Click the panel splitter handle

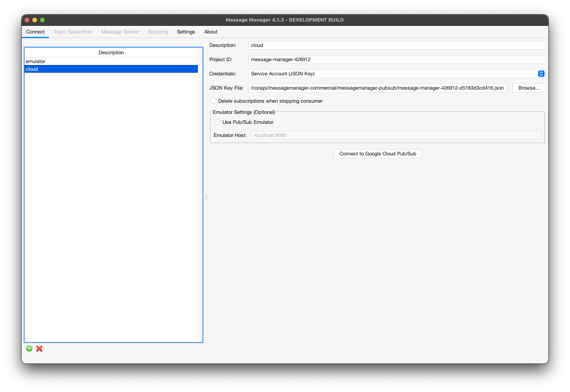click(206, 197)
